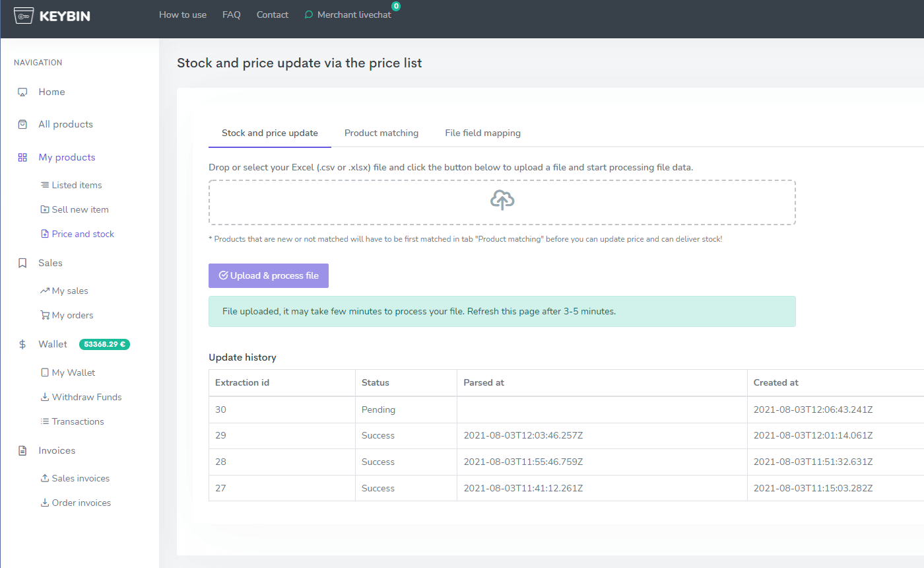
Task: Click Upload & process file button
Action: pyautogui.click(x=269, y=276)
